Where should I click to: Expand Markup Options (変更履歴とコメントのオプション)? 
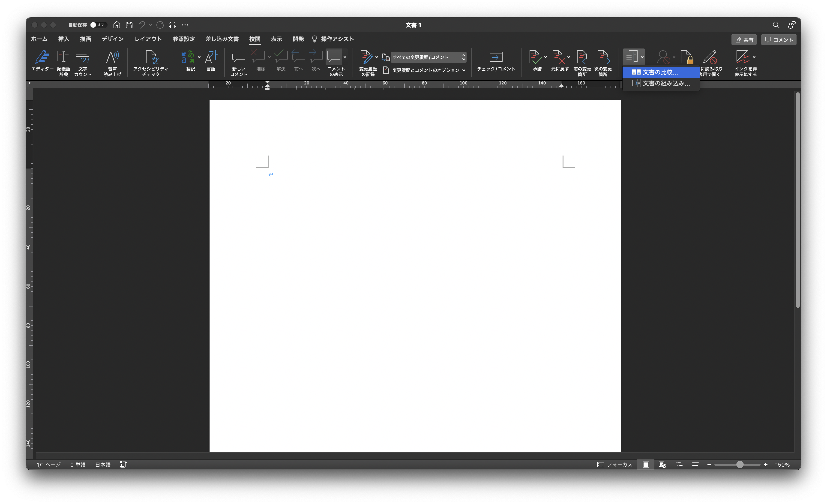[x=424, y=70]
